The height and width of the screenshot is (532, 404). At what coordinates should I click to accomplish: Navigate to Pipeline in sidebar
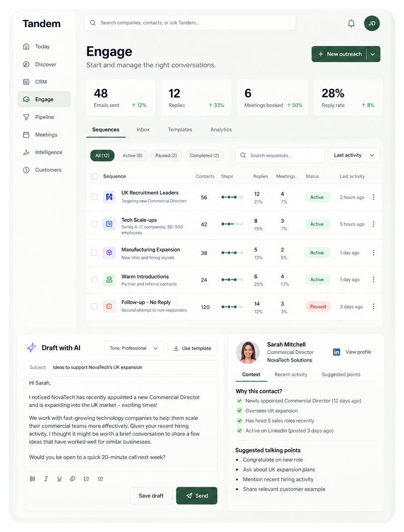[45, 117]
